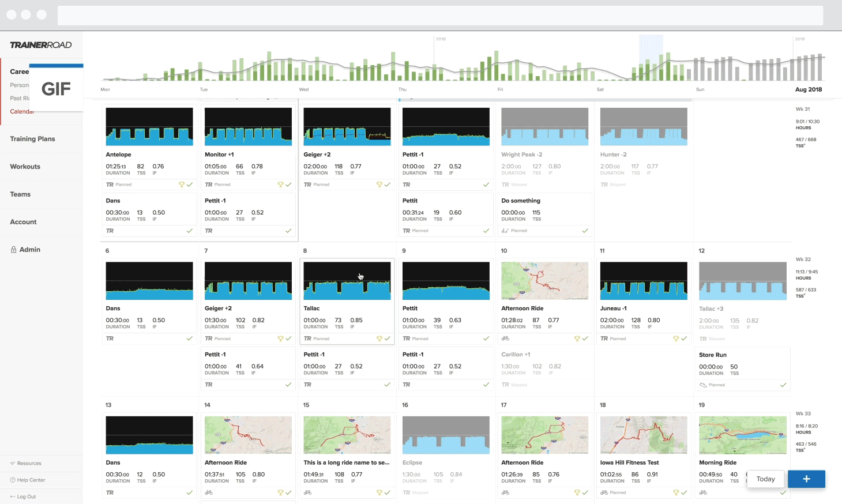The width and height of the screenshot is (842, 504).
Task: Click the TR logo on the Antelope card
Action: [x=110, y=185]
